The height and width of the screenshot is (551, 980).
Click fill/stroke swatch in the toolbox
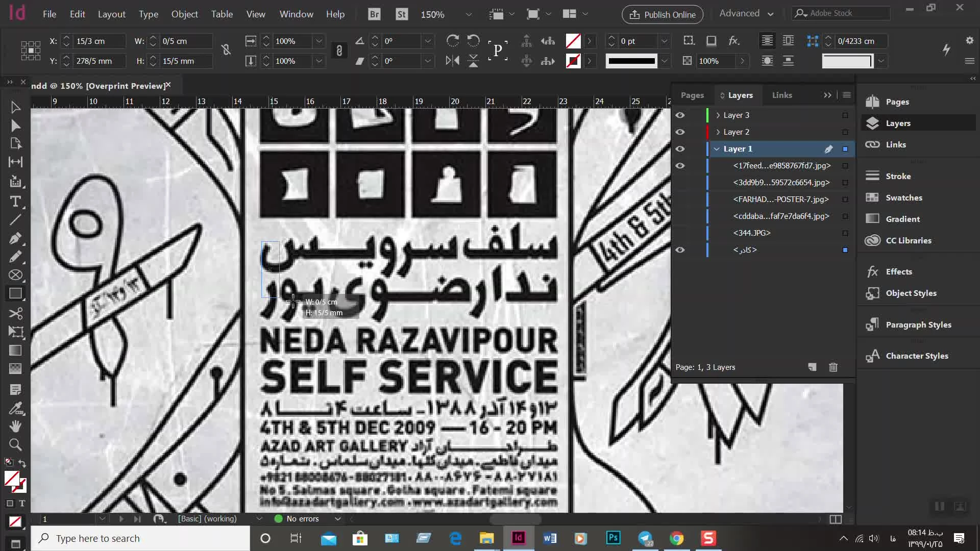click(x=14, y=481)
